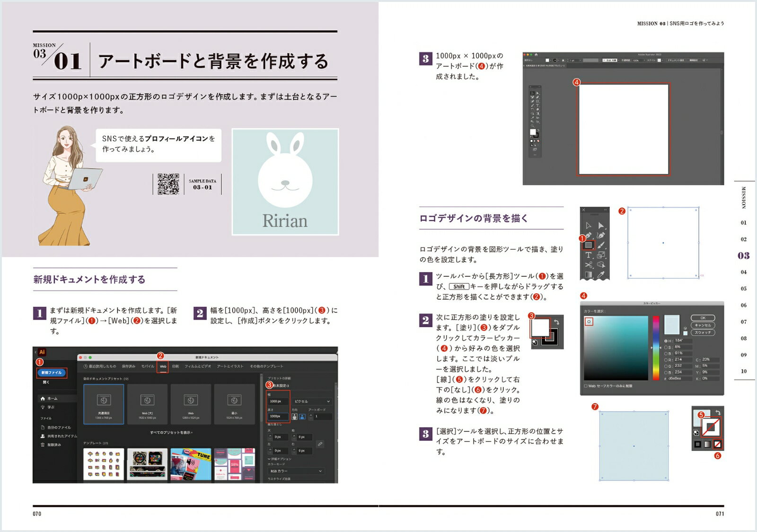Select the S: saturation radio button
This screenshot has height=532, width=757.
point(666,347)
